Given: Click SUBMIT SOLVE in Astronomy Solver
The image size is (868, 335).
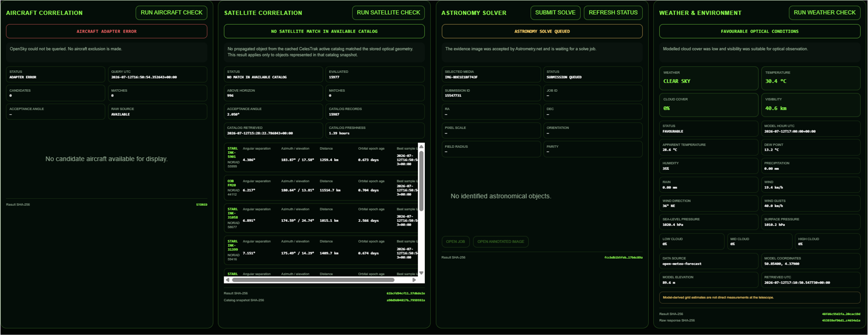Looking at the screenshot, I should 555,13.
